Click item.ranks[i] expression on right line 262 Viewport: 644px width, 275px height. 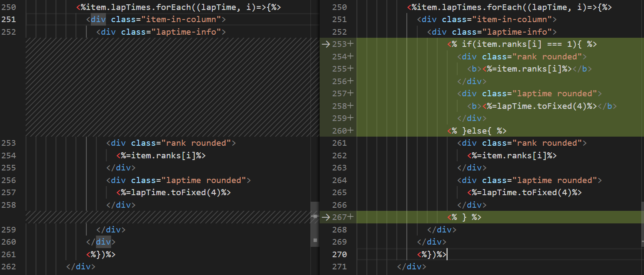(x=512, y=155)
